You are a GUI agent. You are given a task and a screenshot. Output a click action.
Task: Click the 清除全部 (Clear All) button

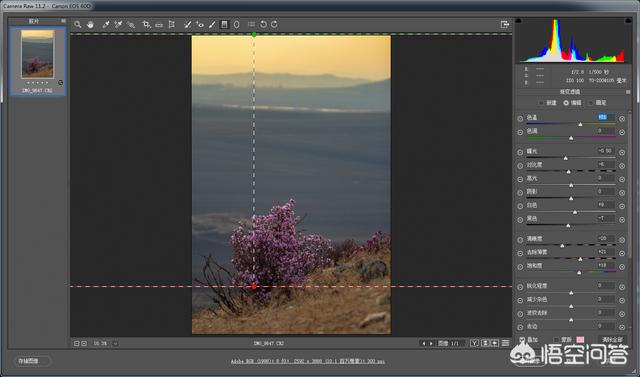(612, 339)
